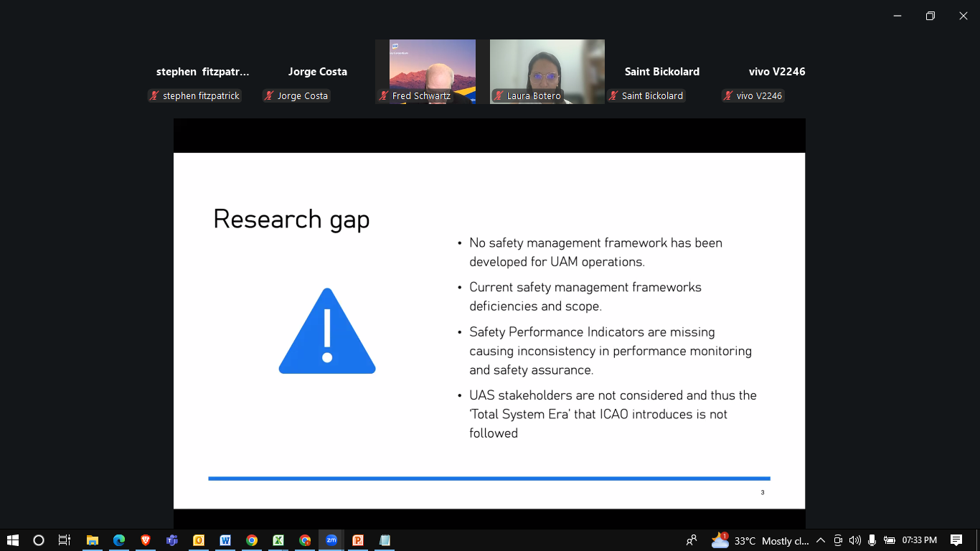Screen dimensions: 980x551
Task: Launch Excel from the taskbar
Action: 278,540
